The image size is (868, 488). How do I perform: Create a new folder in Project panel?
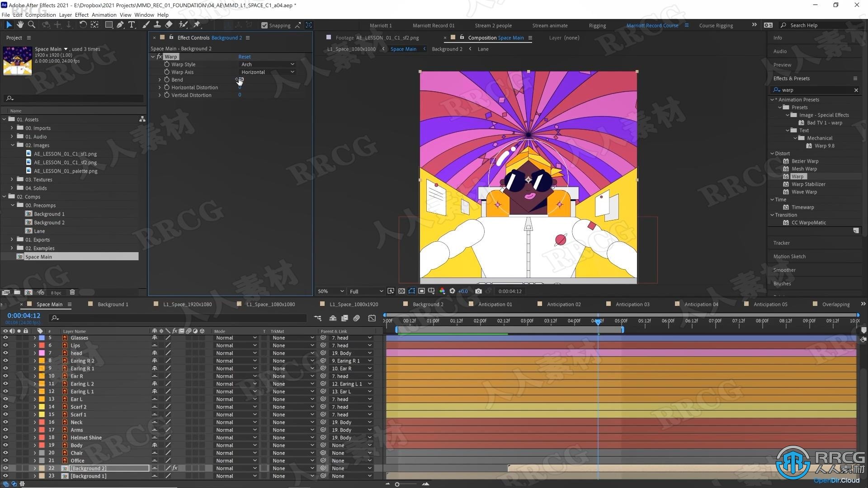(17, 292)
